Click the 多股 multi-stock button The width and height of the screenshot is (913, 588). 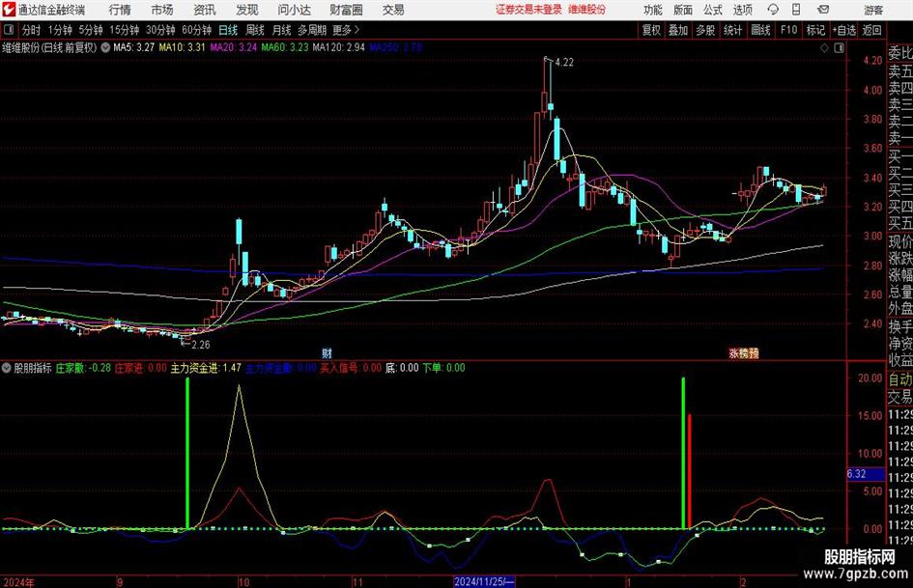point(705,30)
